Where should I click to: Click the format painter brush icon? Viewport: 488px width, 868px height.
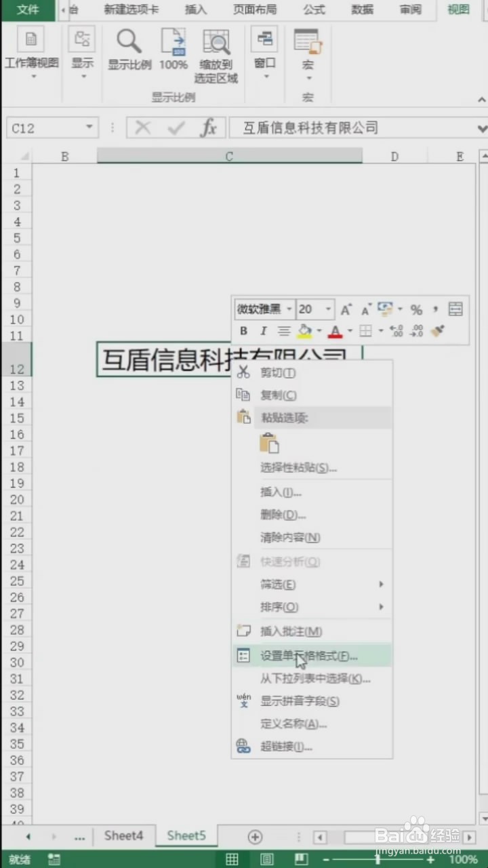point(438,331)
